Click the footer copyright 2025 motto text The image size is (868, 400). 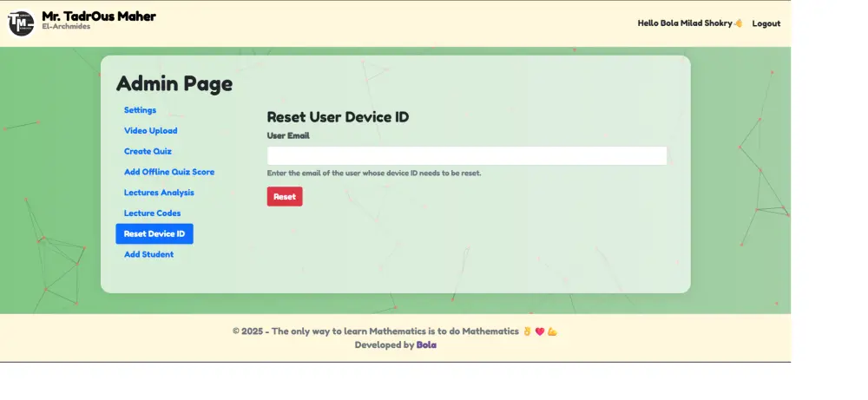tap(395, 331)
